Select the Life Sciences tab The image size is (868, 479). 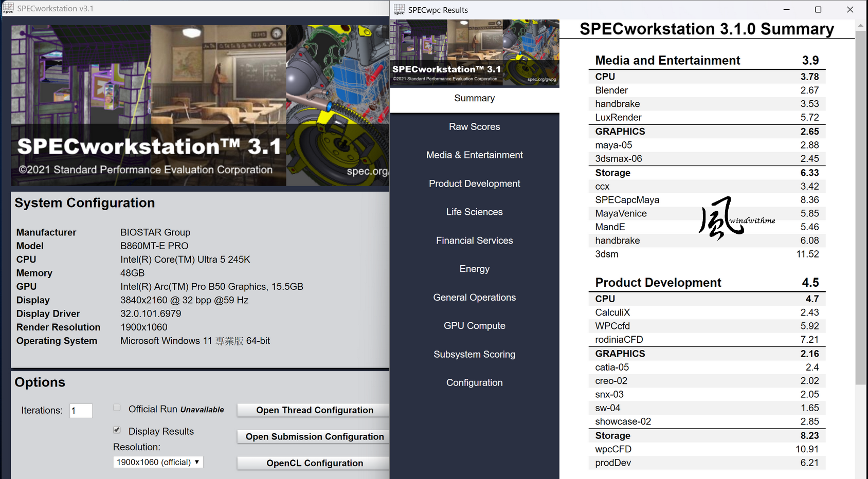pyautogui.click(x=475, y=212)
